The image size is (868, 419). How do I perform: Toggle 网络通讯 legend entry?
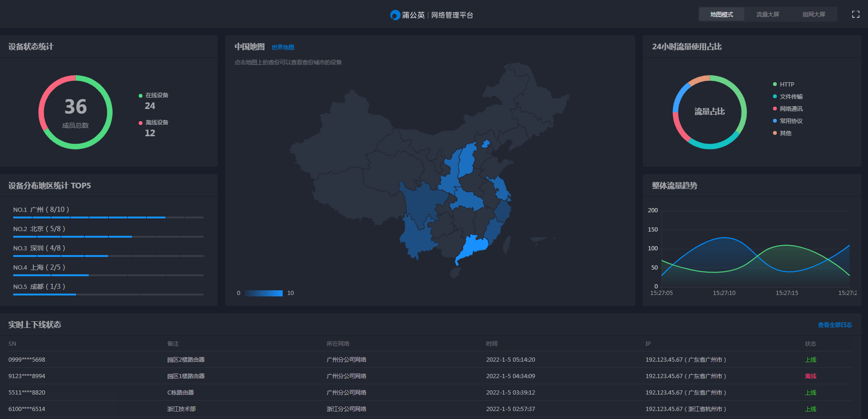pos(788,109)
